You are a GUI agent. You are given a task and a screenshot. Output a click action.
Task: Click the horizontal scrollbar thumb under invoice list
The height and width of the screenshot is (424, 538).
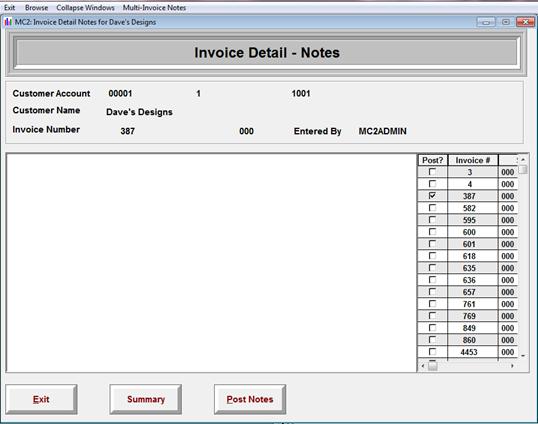[433, 366]
